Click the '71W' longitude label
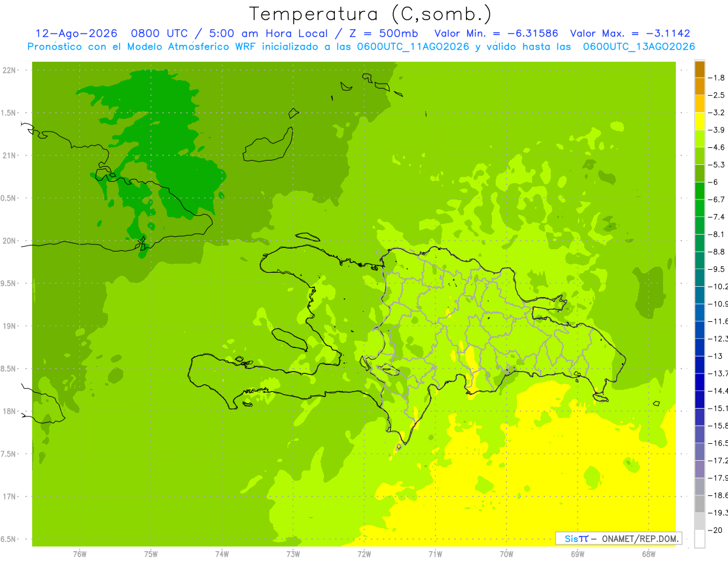This screenshot has width=728, height=562. (435, 554)
